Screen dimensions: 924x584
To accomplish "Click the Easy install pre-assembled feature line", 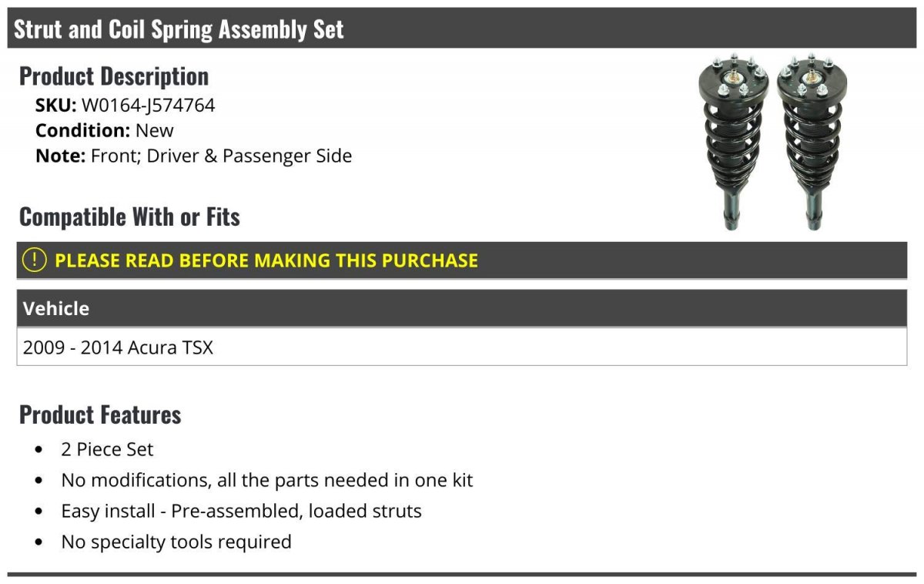I will coord(241,511).
